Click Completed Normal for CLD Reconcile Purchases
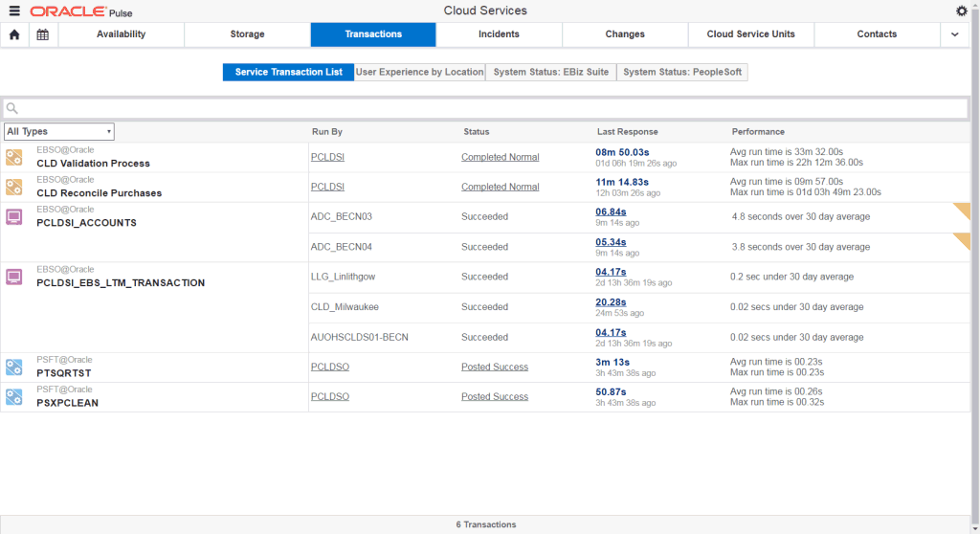The width and height of the screenshot is (980, 534). click(500, 187)
